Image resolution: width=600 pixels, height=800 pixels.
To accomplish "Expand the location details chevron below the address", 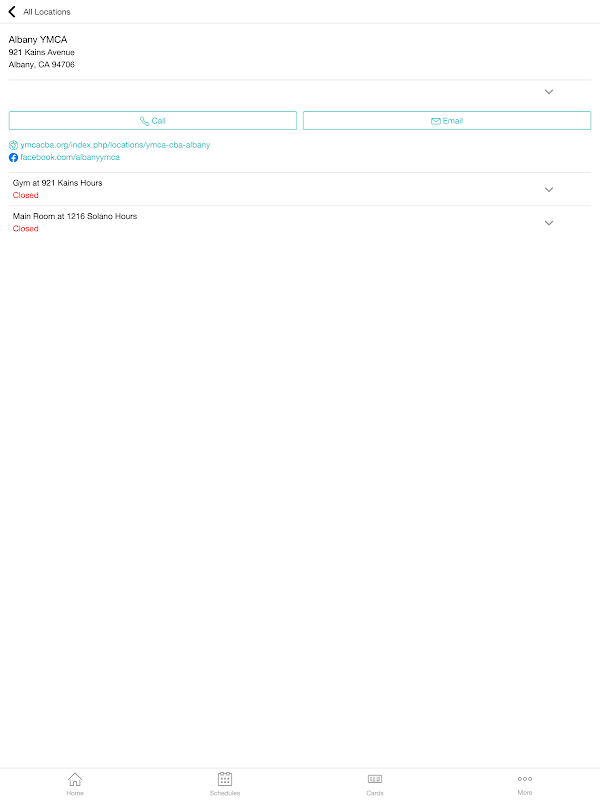I will pos(549,92).
